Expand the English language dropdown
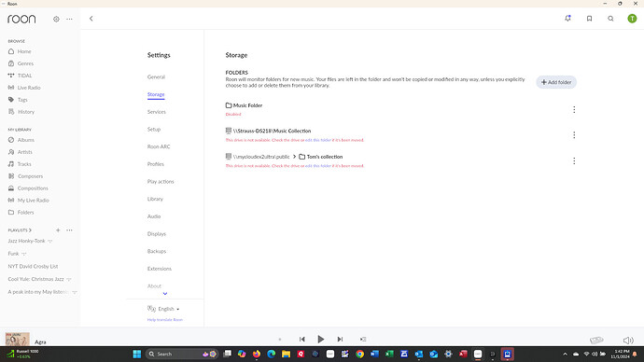Screen dimensions: 644x362 (x=163, y=309)
